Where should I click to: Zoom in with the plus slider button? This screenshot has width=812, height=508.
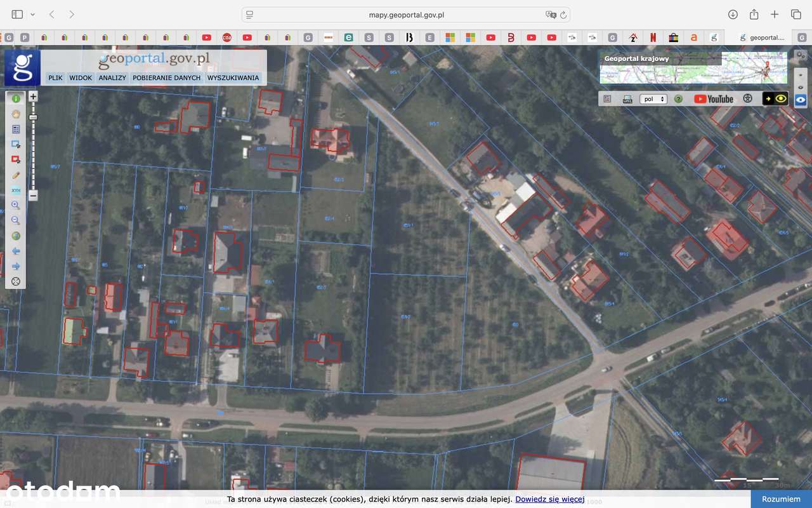point(33,97)
